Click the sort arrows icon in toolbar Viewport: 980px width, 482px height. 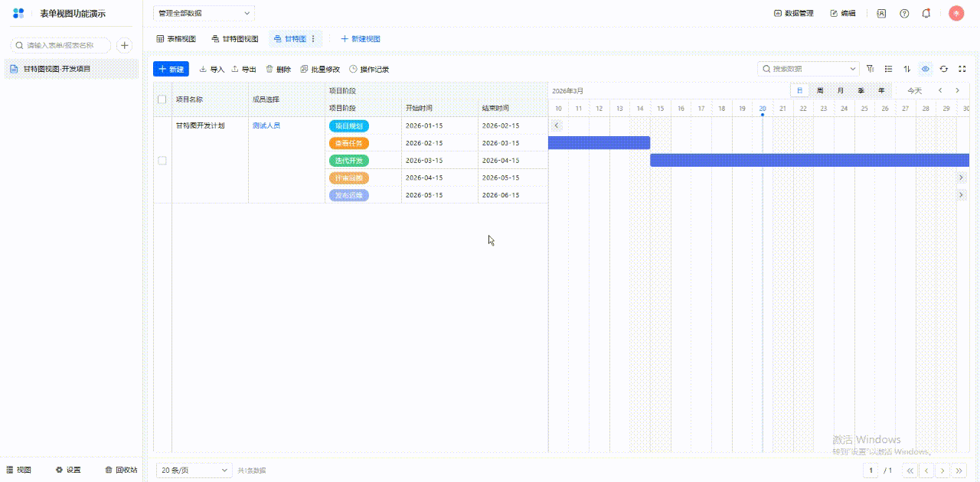907,69
